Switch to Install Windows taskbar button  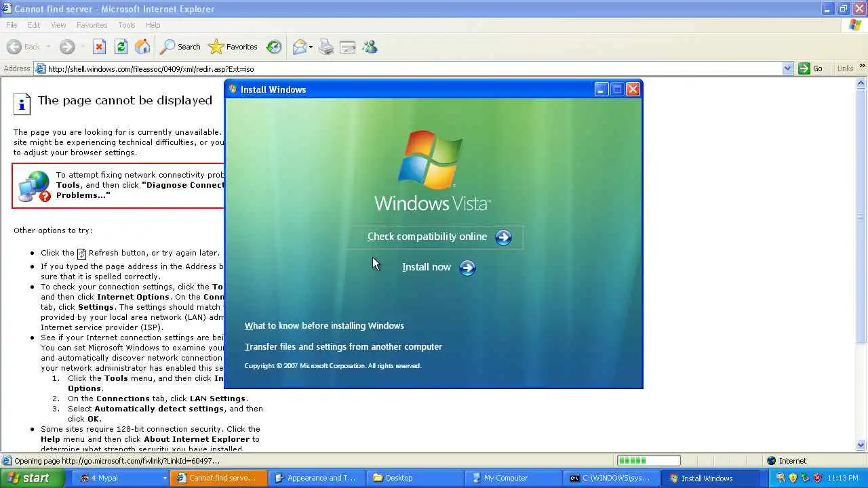pyautogui.click(x=710, y=478)
